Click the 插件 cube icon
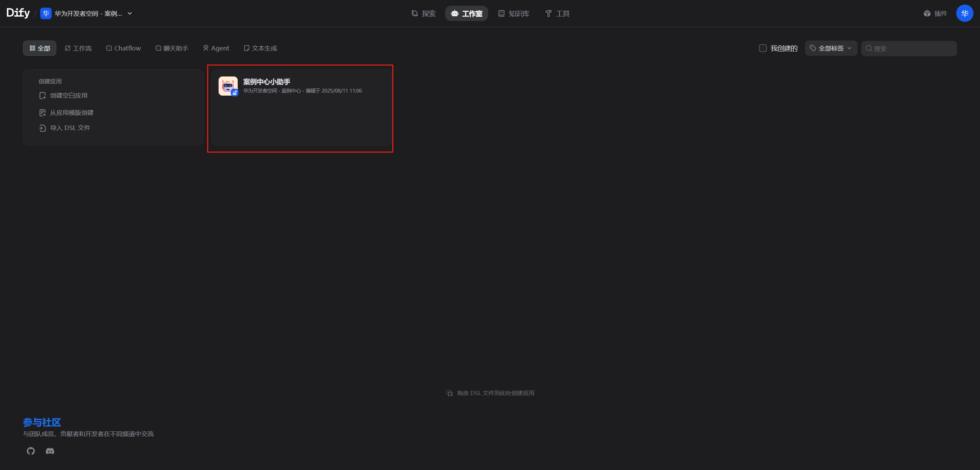The image size is (980, 470). [927, 13]
